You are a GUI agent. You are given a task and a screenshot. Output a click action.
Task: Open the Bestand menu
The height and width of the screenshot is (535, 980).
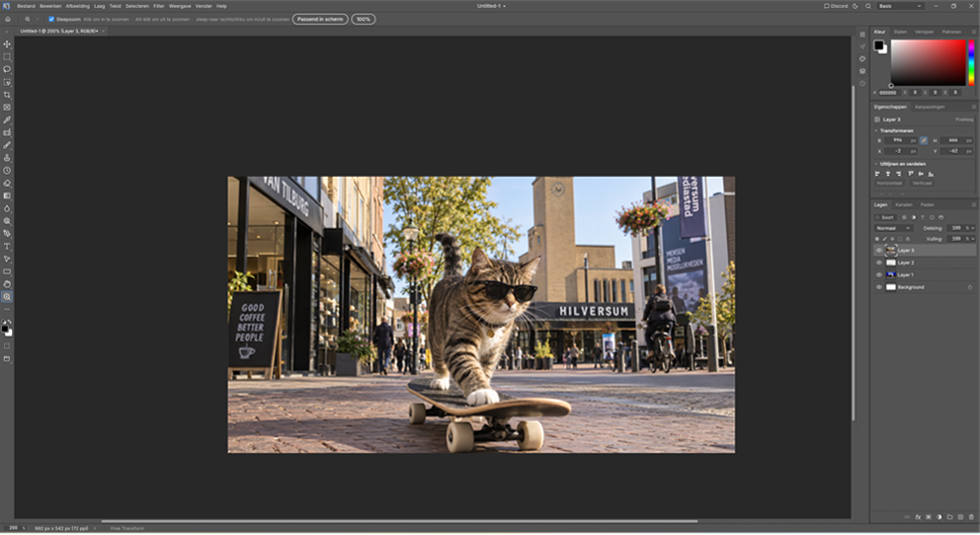pyautogui.click(x=27, y=6)
